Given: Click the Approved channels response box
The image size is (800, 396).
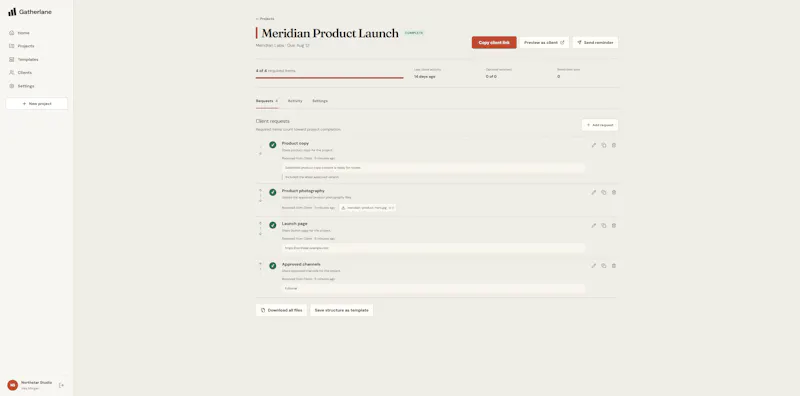Looking at the screenshot, I should pos(433,288).
